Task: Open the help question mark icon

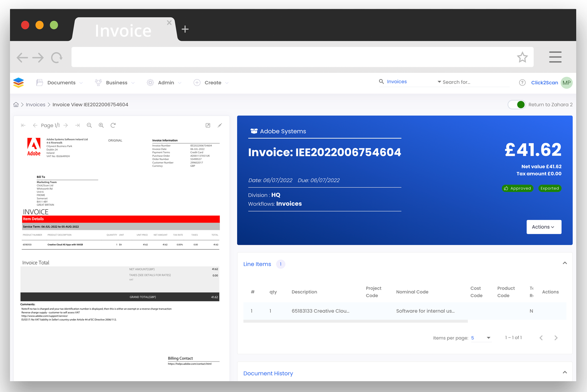Action: (522, 82)
